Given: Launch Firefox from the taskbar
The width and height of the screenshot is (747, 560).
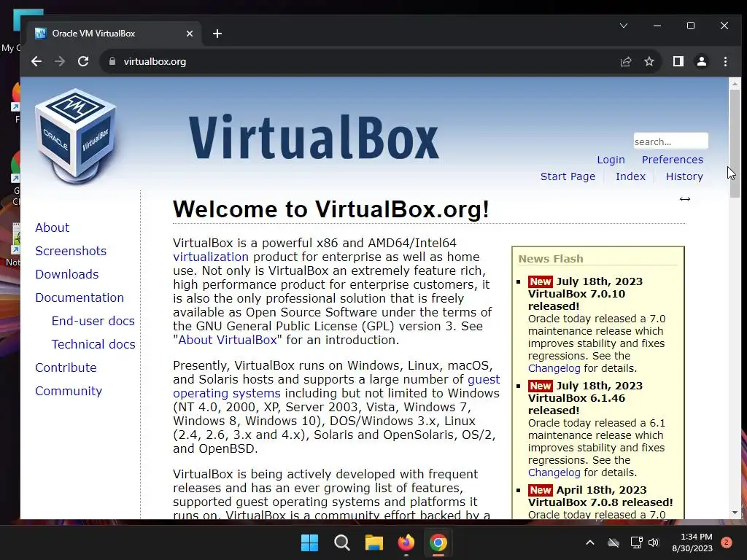Looking at the screenshot, I should click(406, 542).
